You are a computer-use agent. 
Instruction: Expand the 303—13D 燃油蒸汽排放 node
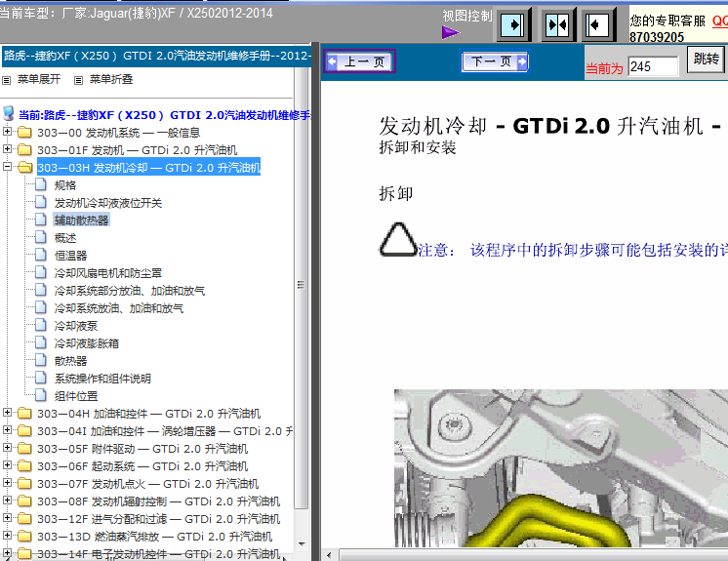point(7,535)
